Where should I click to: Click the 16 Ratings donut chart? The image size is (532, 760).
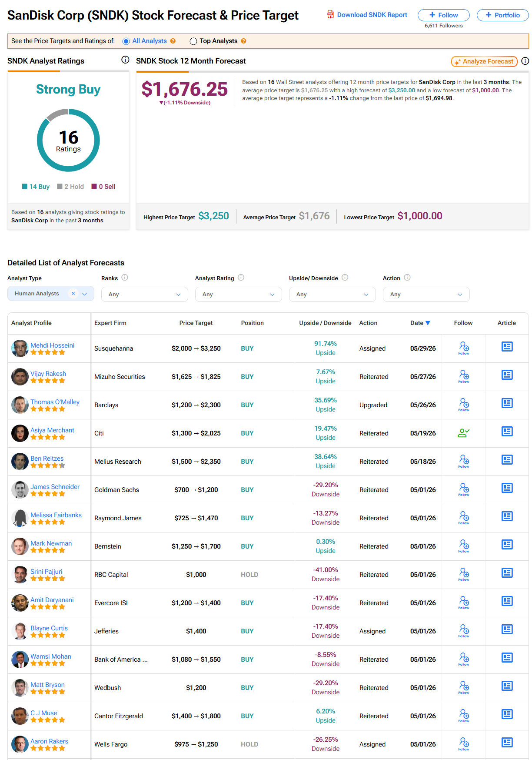pos(68,140)
